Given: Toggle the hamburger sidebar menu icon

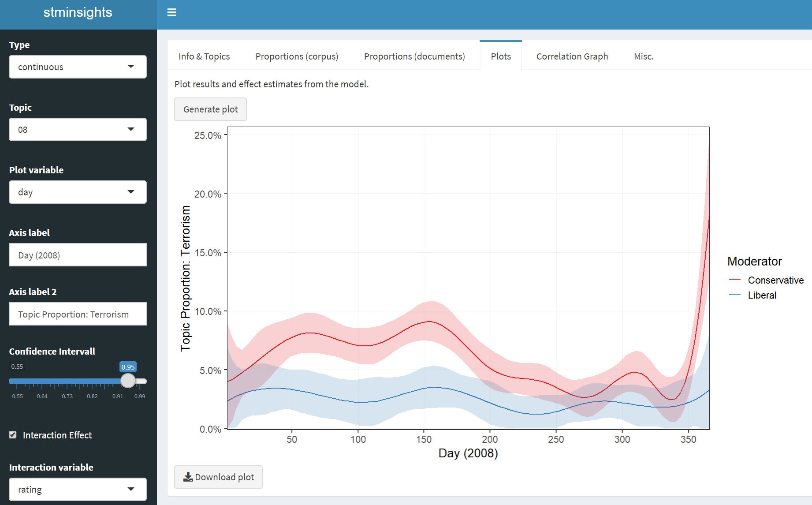Looking at the screenshot, I should pos(171,12).
